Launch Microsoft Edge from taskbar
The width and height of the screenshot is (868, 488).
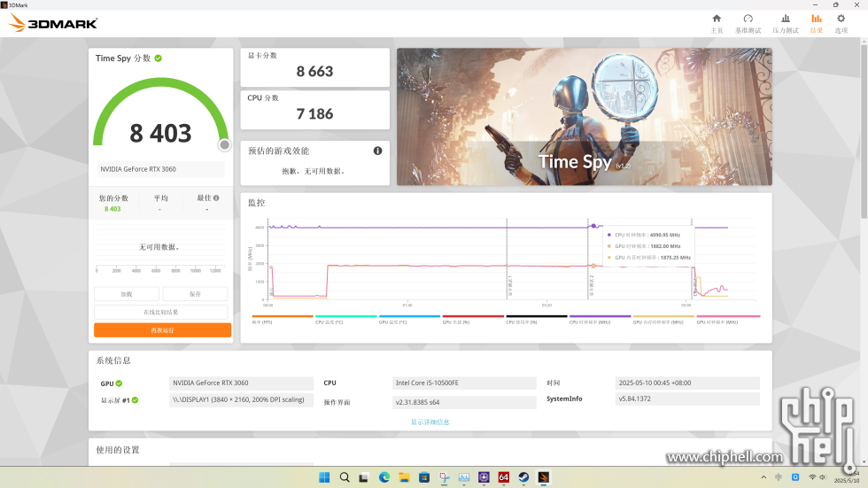384,477
